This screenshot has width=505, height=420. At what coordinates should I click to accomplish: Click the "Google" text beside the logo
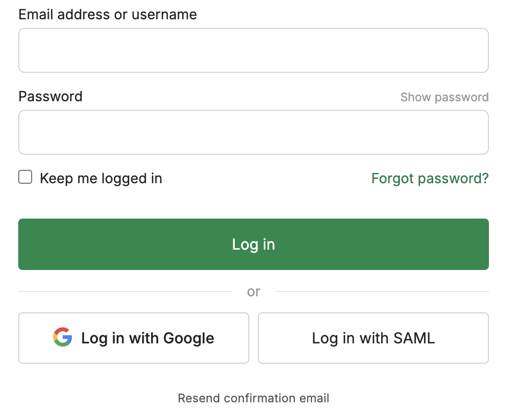coord(189,338)
